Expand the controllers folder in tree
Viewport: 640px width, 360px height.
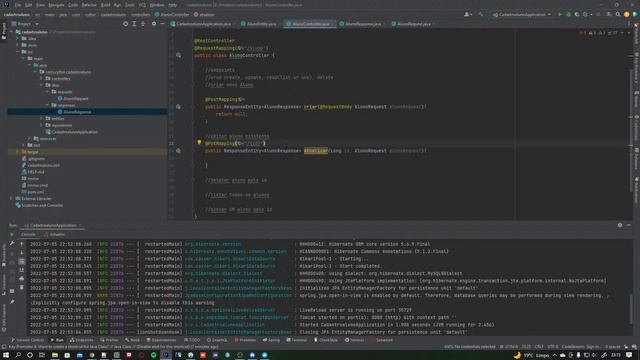[41, 79]
